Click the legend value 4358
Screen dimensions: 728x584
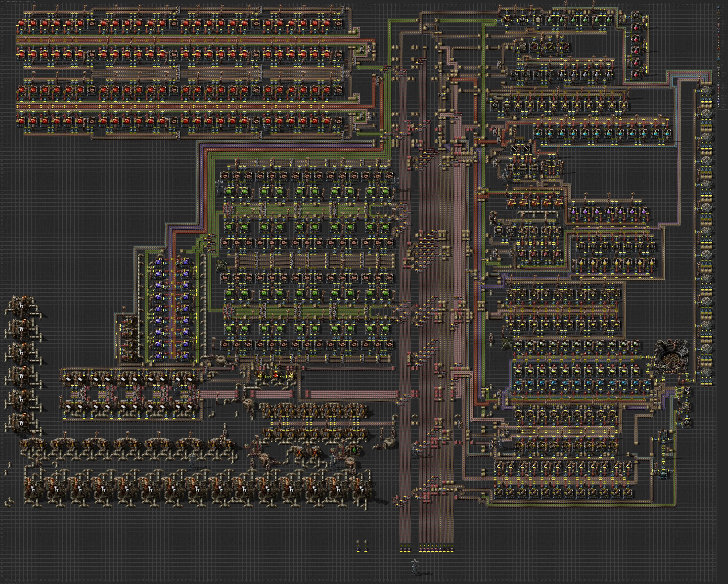tap(723, 73)
